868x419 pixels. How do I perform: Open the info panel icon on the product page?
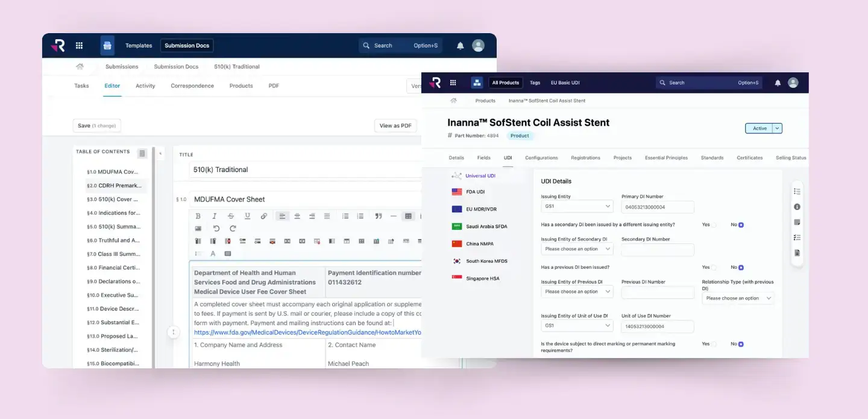click(x=797, y=206)
